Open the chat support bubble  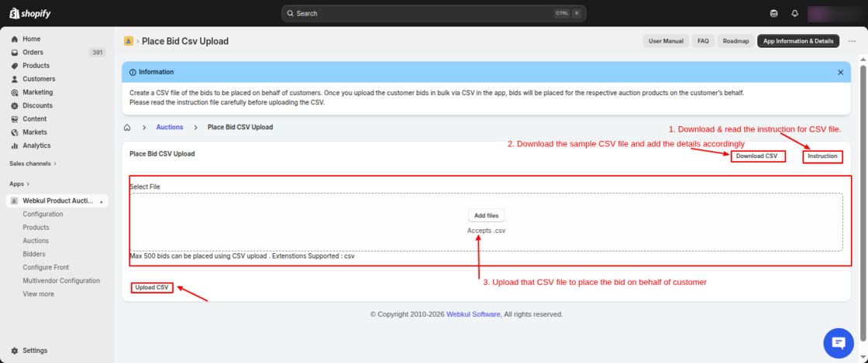[x=839, y=343]
